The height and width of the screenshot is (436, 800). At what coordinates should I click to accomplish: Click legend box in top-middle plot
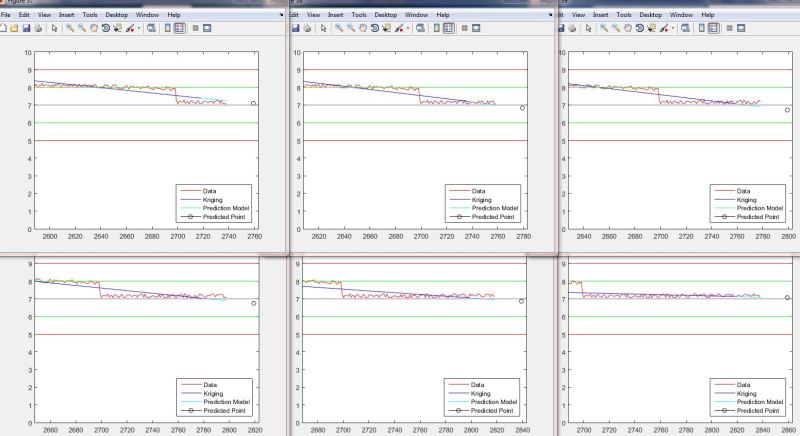[x=483, y=203]
